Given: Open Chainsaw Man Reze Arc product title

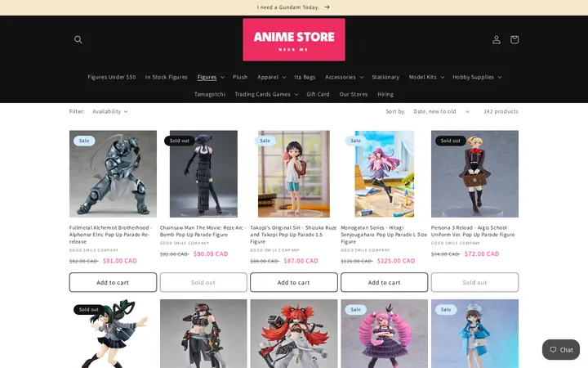Looking at the screenshot, I should click(x=203, y=231).
